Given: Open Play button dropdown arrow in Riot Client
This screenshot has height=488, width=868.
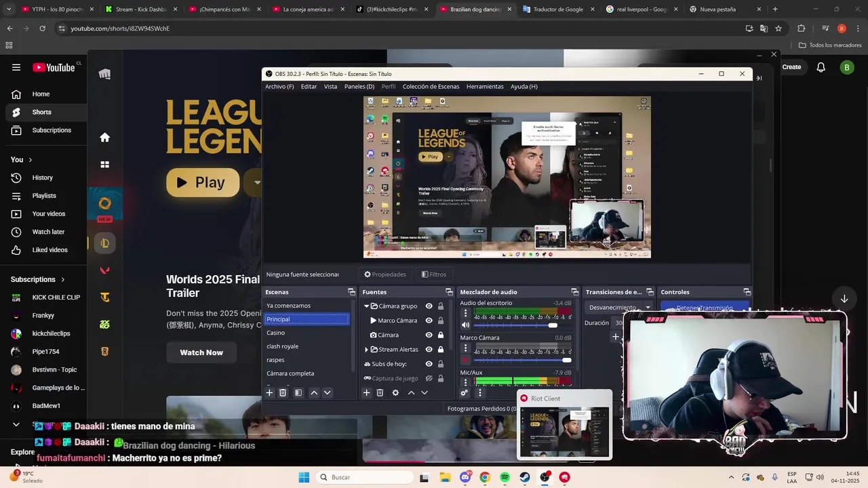Looking at the screenshot, I should (256, 182).
